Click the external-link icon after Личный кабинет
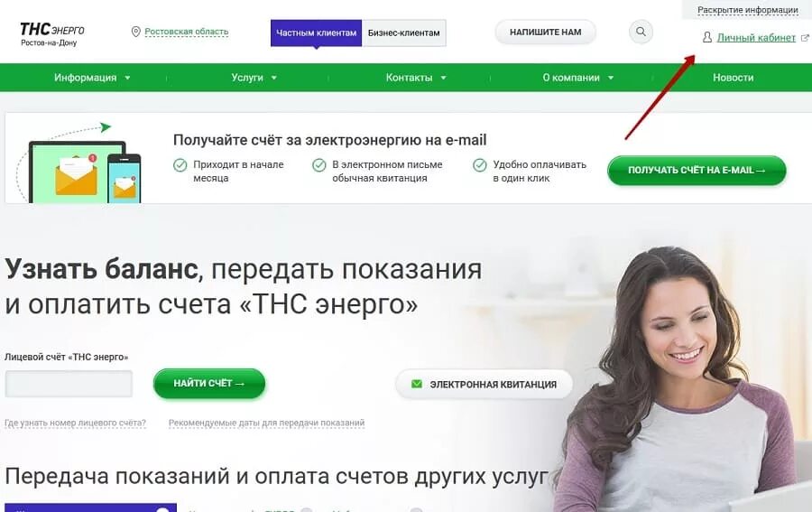This screenshot has height=512, width=812. pos(805,38)
